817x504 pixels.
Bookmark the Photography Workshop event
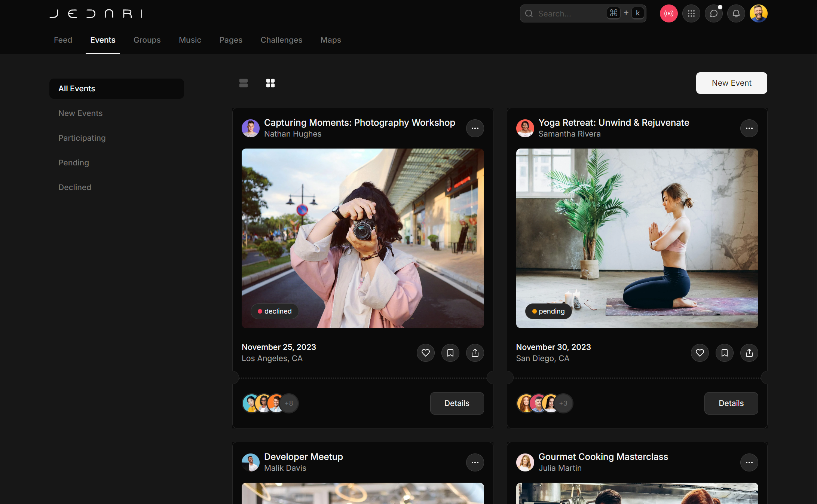[450, 353]
